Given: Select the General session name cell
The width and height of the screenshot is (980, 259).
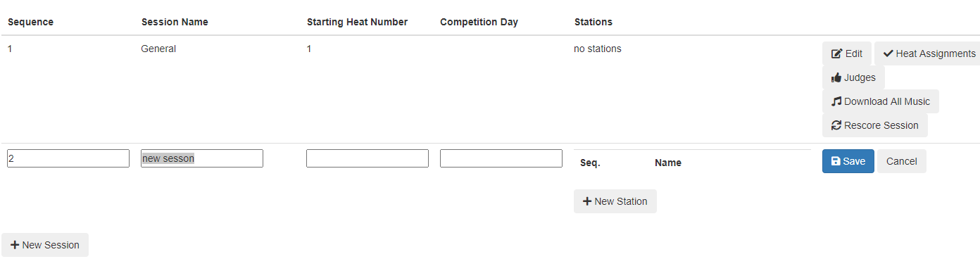Looking at the screenshot, I should click(x=158, y=49).
